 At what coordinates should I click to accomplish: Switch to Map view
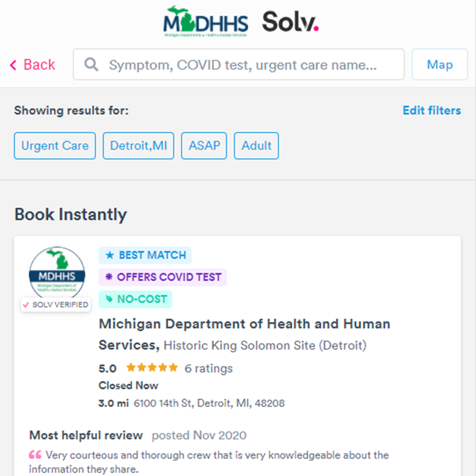point(439,64)
